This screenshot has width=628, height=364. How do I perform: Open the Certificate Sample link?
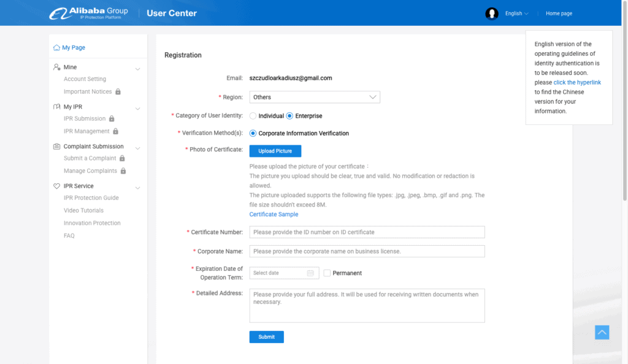click(x=274, y=214)
